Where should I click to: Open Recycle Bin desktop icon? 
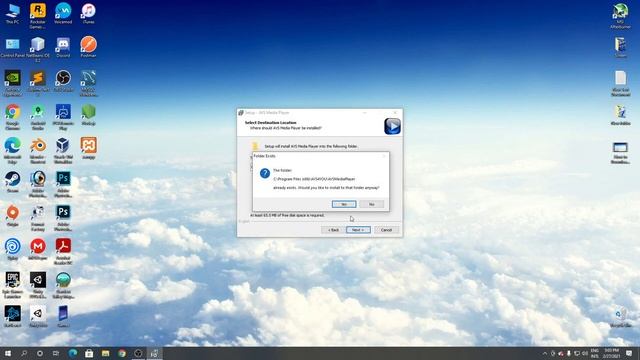pos(620,318)
